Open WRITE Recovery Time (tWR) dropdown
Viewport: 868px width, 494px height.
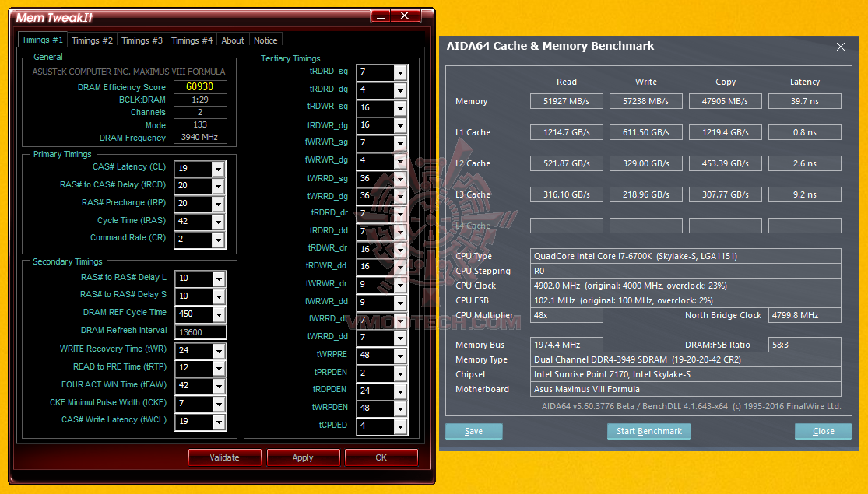click(220, 350)
